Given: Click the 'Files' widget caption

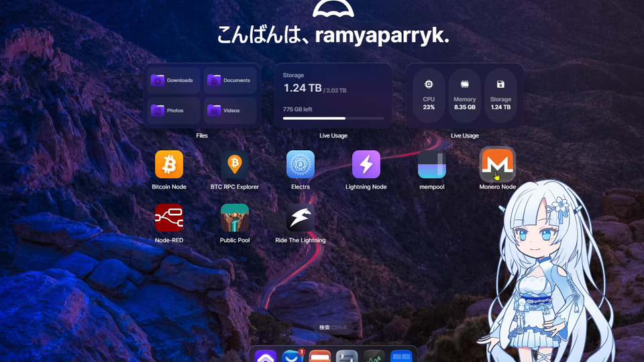Looking at the screenshot, I should pyautogui.click(x=202, y=135).
